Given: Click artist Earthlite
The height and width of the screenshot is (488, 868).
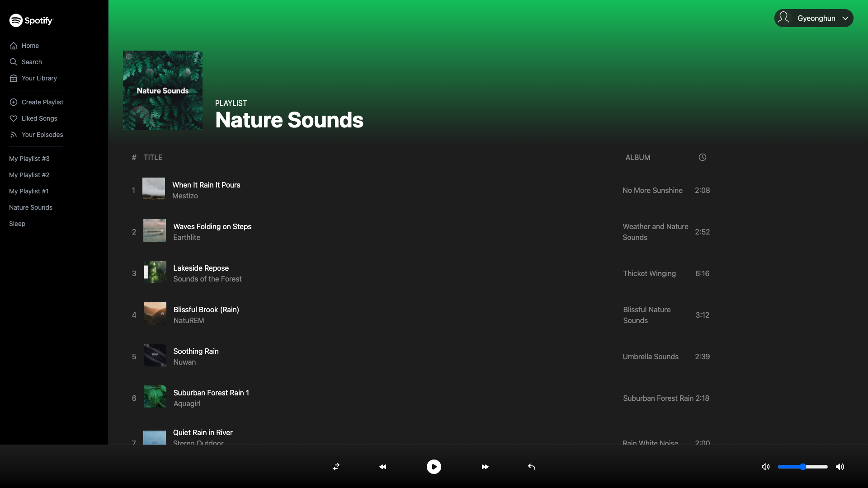Looking at the screenshot, I should pyautogui.click(x=187, y=237).
